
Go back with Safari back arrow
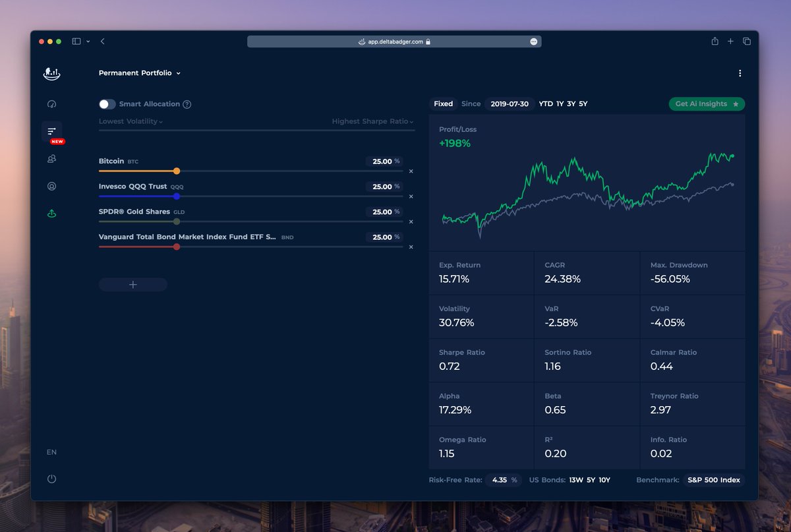102,42
